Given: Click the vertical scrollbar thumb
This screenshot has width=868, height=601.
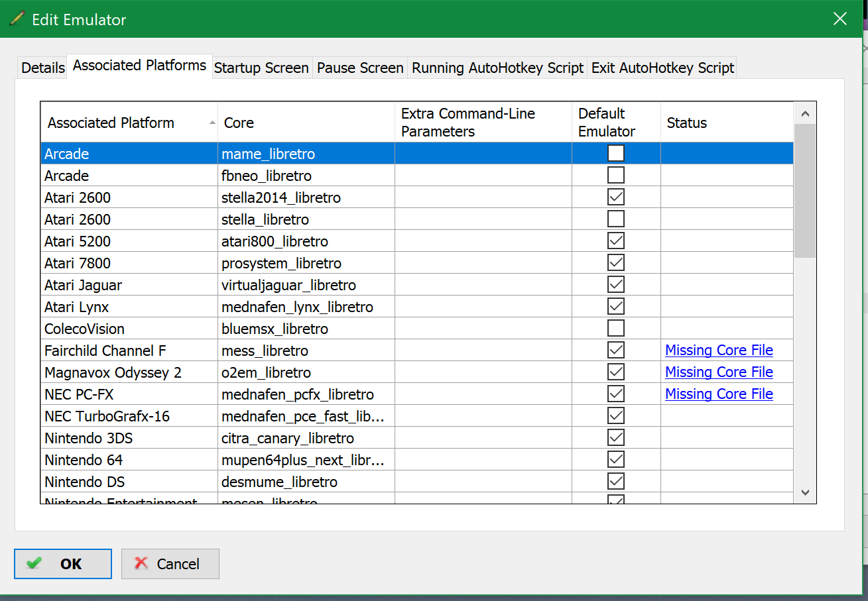Looking at the screenshot, I should tap(805, 191).
